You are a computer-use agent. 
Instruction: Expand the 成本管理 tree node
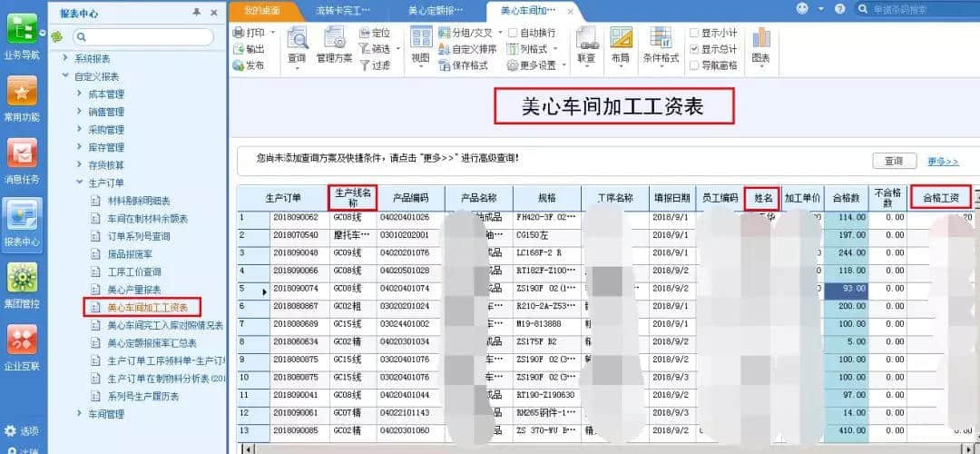click(x=79, y=94)
